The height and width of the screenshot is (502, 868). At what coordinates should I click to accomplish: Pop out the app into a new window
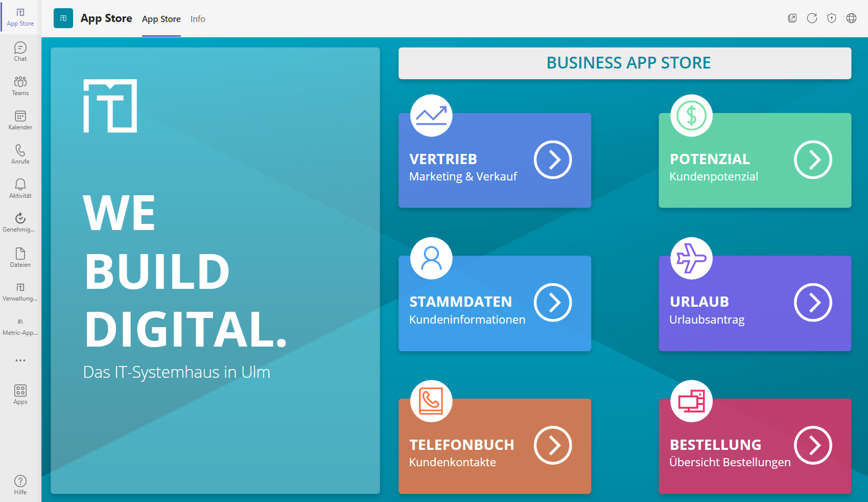[x=792, y=18]
